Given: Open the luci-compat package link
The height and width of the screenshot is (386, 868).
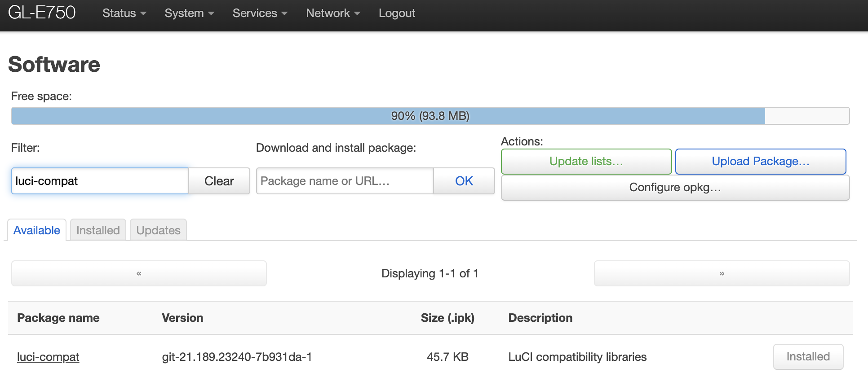Looking at the screenshot, I should click(48, 357).
